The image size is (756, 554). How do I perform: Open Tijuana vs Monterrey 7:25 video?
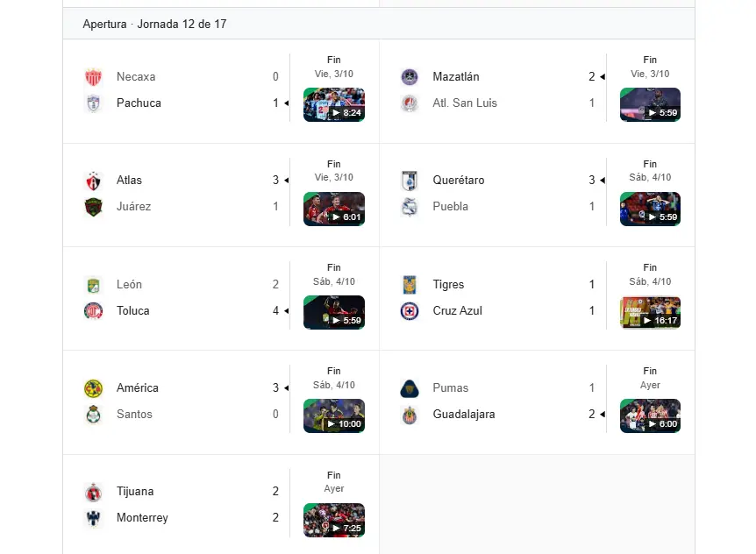(334, 520)
